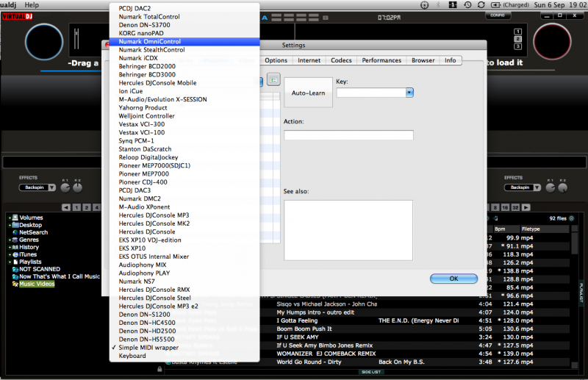
Task: Expand the Desktop folder node
Action: click(x=10, y=225)
